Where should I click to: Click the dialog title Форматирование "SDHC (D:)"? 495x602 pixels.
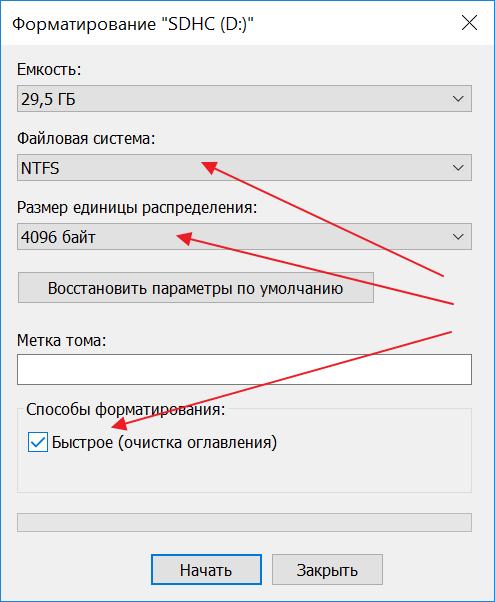pos(133,24)
